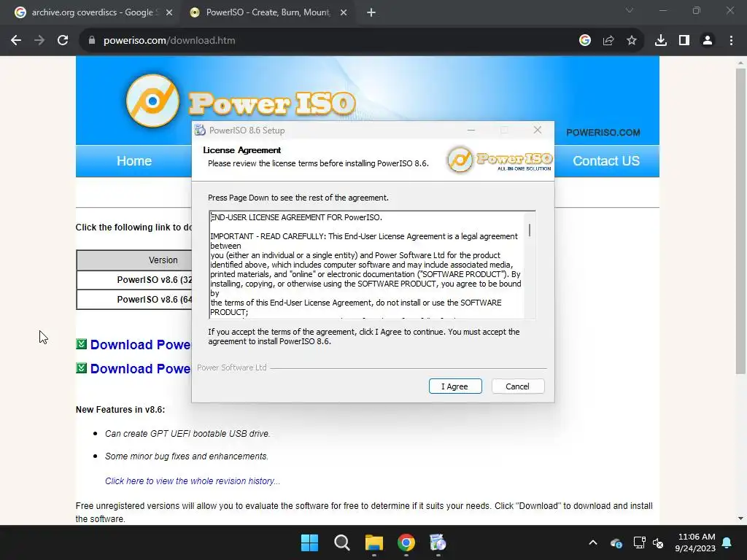Open the Contact US menu item
The image size is (747, 560).
(x=606, y=161)
